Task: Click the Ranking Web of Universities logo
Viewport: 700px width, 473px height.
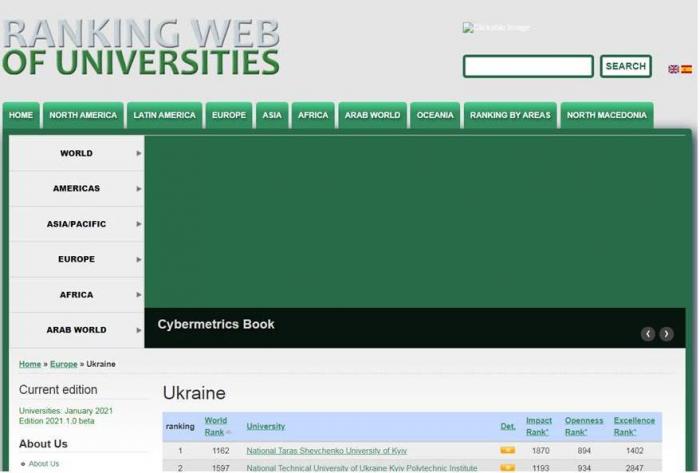Action: point(141,47)
